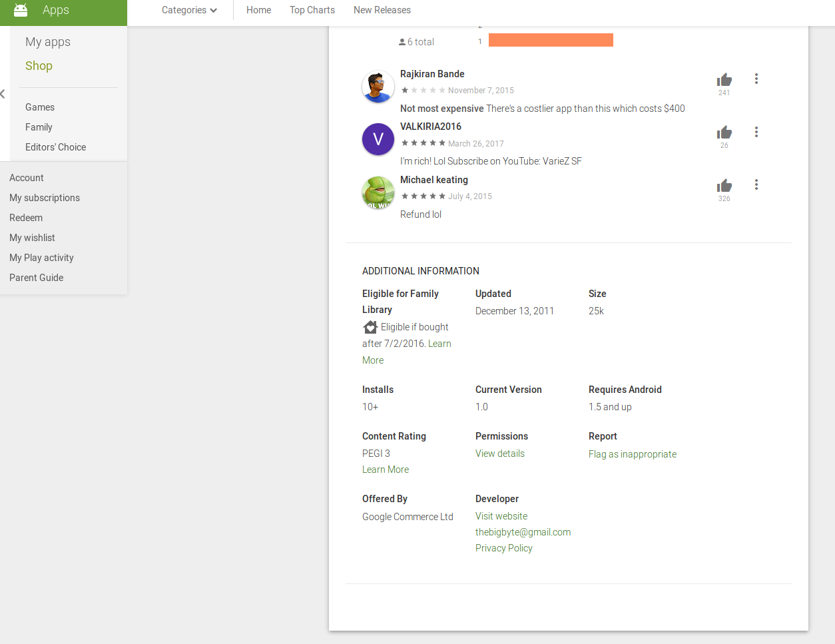Open the New Releases tab
The width and height of the screenshot is (835, 644).
pos(382,10)
